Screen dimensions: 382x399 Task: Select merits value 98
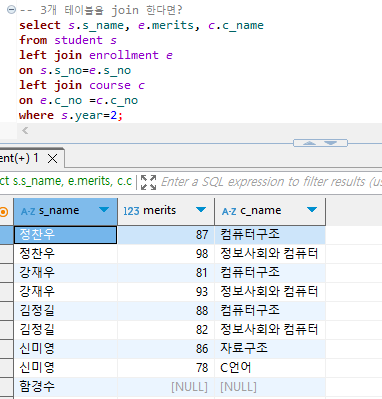coord(166,254)
